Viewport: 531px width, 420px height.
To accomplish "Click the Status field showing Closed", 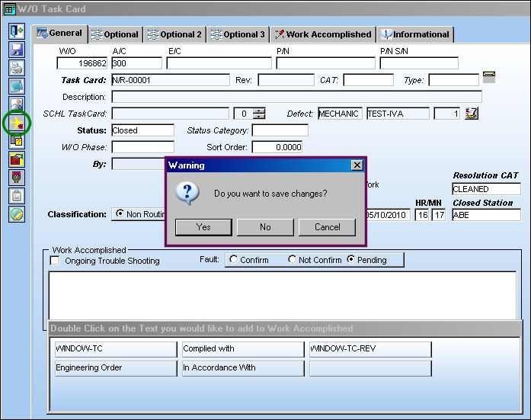I will (143, 130).
